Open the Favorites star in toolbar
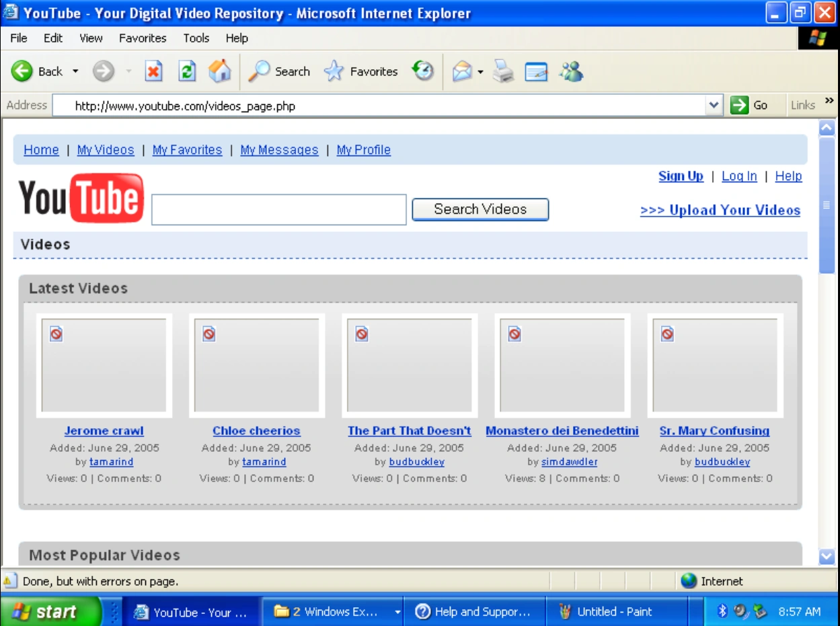Image resolution: width=840 pixels, height=626 pixels. pos(360,71)
